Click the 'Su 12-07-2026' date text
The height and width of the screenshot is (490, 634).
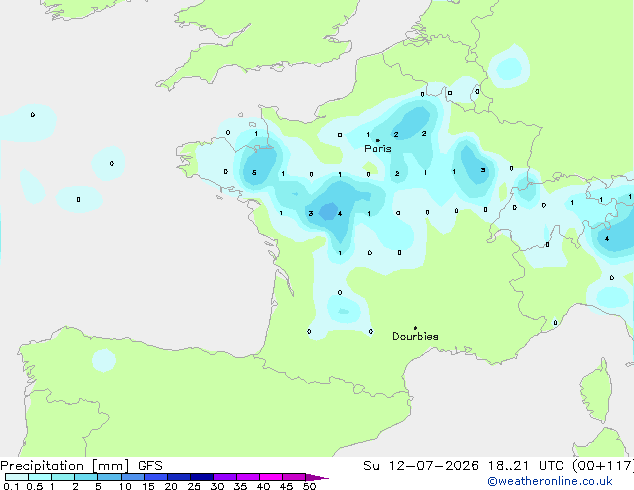point(421,466)
